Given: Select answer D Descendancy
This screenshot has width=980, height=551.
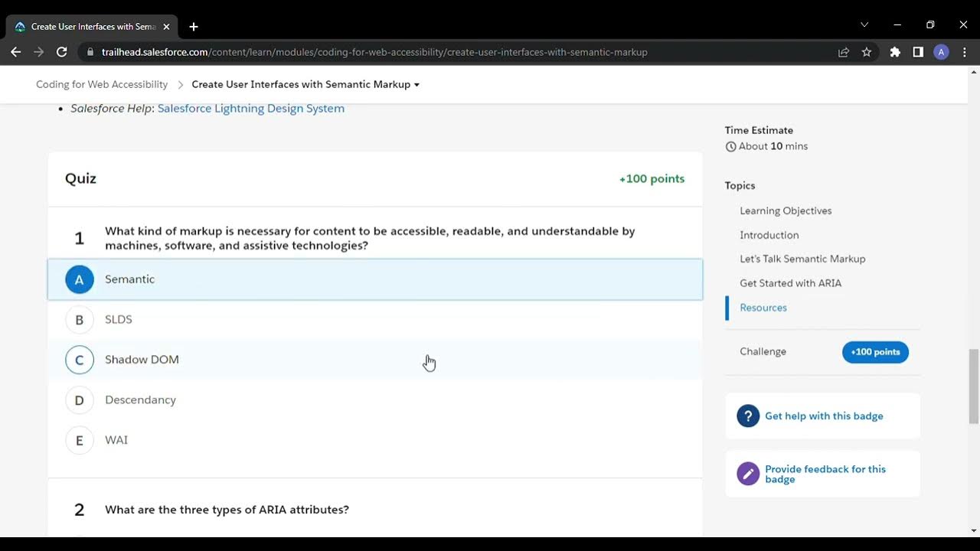Looking at the screenshot, I should pos(375,399).
